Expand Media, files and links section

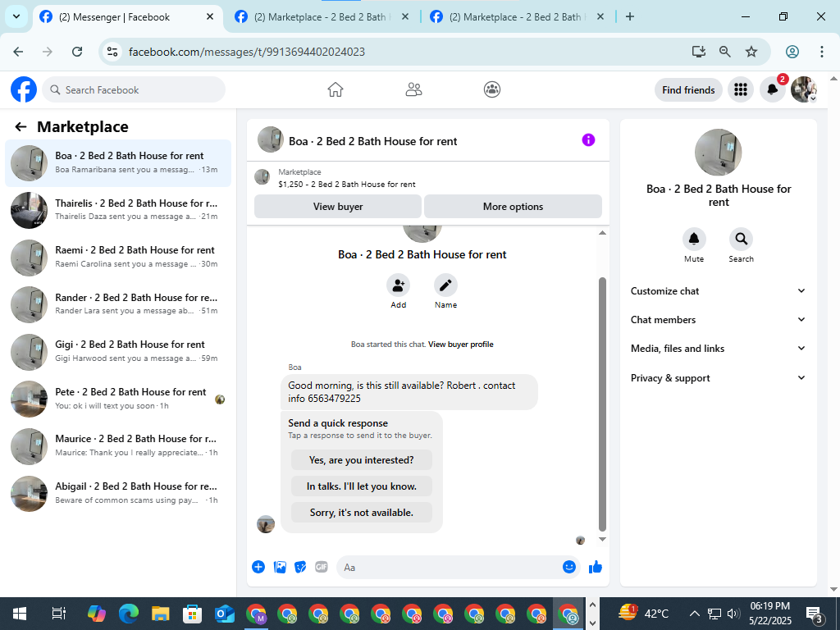tap(718, 348)
